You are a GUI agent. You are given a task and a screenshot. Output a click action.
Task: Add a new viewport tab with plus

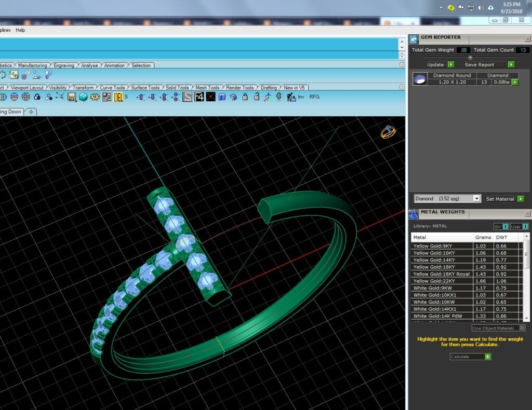31,112
